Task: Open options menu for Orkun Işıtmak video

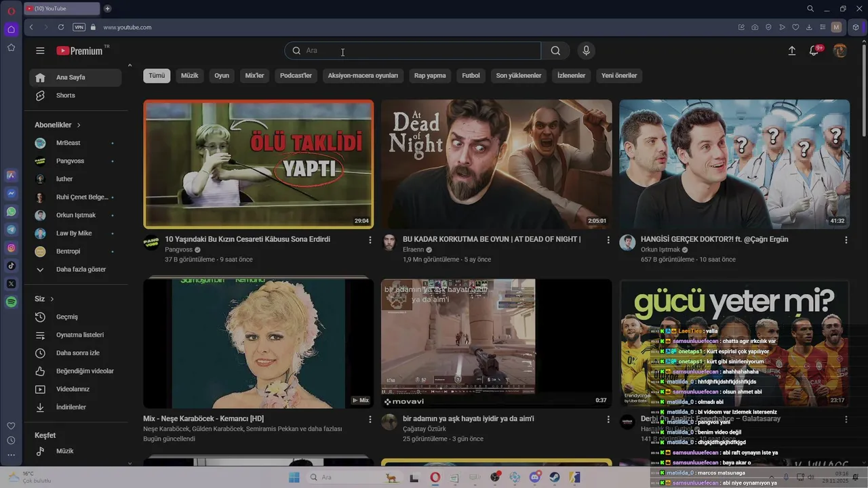Action: 846,240
